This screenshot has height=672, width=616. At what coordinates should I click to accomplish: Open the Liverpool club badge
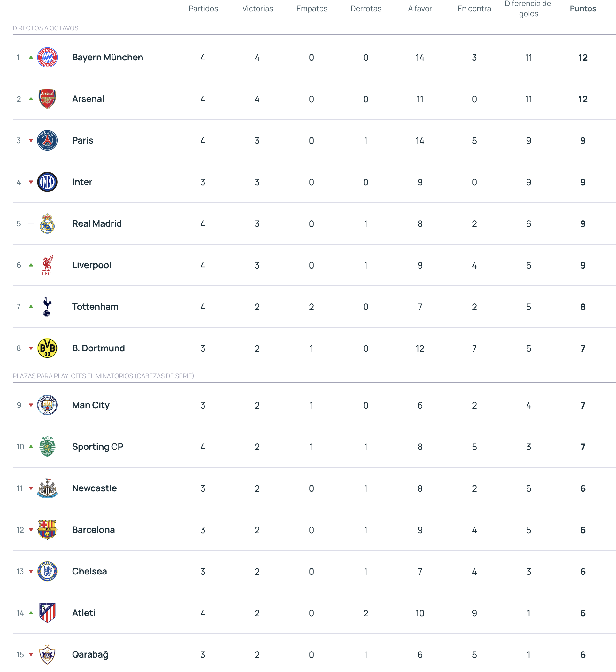(x=47, y=265)
